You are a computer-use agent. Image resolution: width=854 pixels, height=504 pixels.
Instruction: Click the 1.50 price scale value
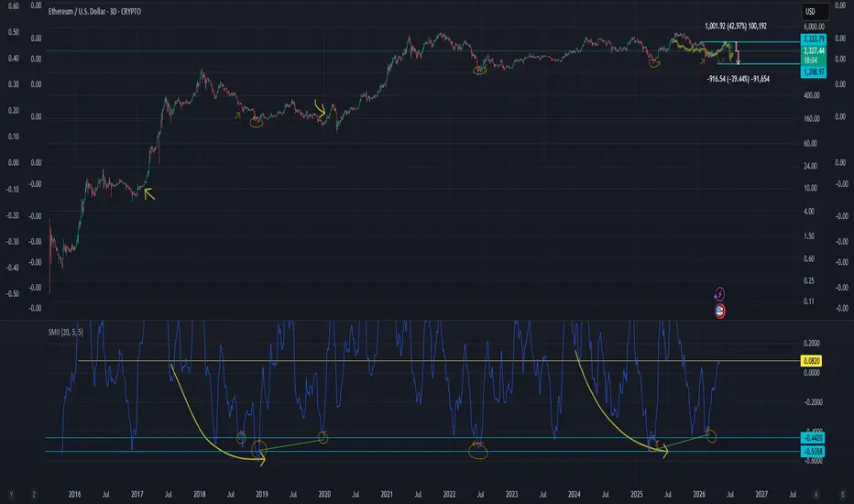809,236
